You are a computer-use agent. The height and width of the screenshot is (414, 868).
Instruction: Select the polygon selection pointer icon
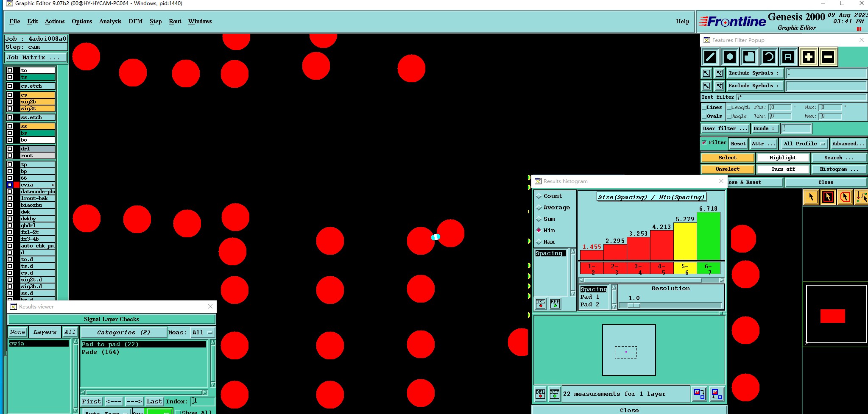coord(845,197)
